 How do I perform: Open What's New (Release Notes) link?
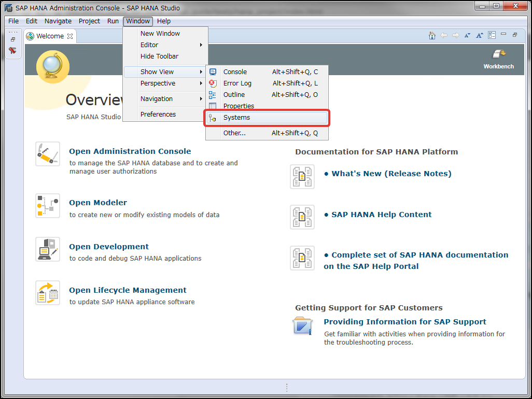pos(391,174)
